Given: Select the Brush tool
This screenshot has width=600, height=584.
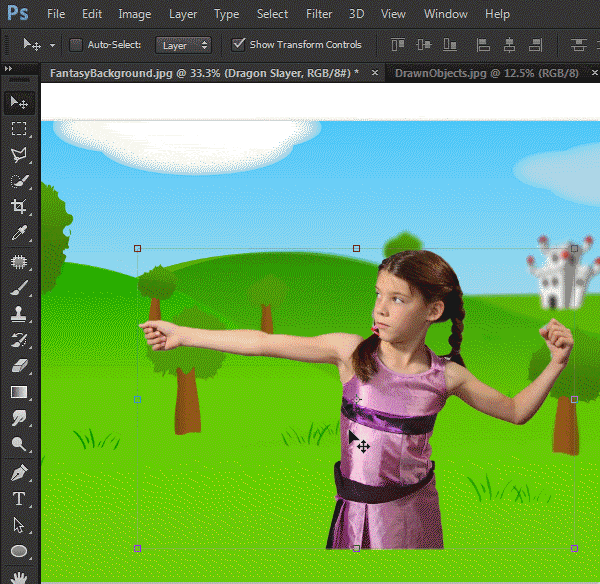Looking at the screenshot, I should [19, 288].
